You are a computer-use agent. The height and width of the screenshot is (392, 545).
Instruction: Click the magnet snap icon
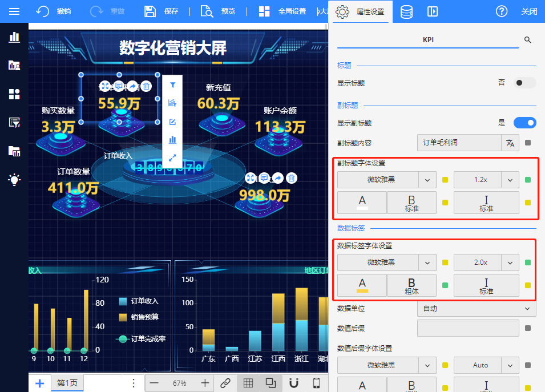click(294, 383)
